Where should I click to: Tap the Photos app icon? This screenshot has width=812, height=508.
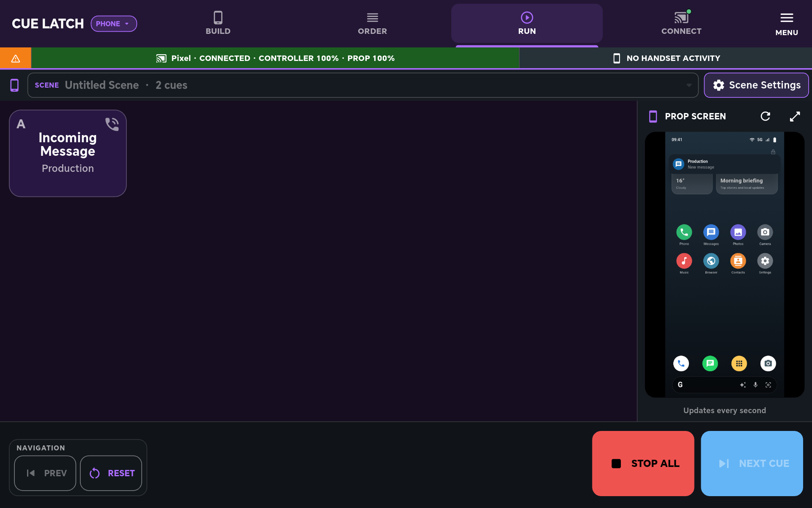coord(738,232)
